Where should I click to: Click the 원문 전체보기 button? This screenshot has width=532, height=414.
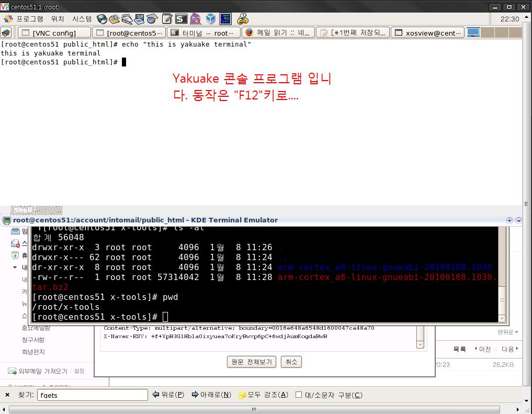tap(252, 362)
